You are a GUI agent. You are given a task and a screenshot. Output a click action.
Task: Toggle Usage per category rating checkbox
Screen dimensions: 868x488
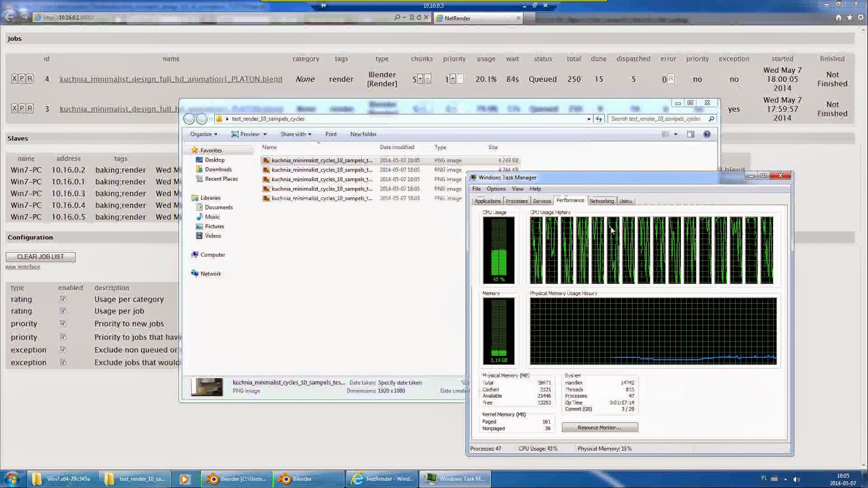click(x=63, y=299)
